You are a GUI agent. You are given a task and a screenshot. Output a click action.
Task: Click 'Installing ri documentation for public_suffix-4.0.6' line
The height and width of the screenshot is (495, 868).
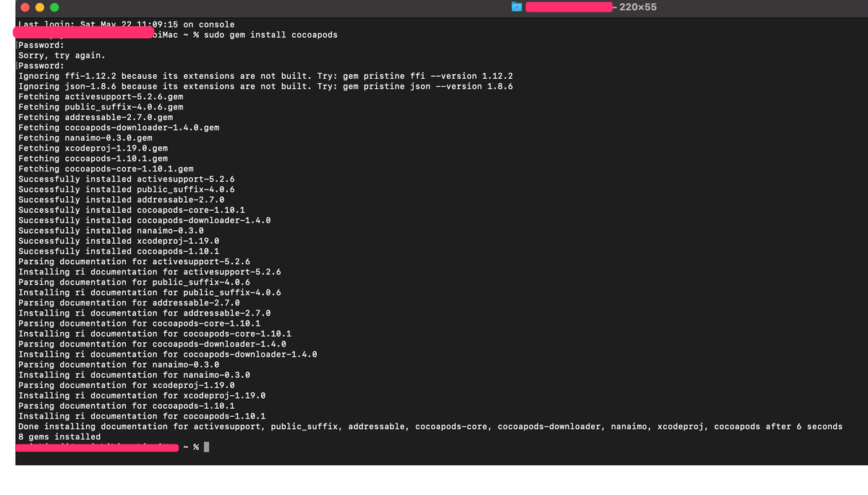pos(150,292)
